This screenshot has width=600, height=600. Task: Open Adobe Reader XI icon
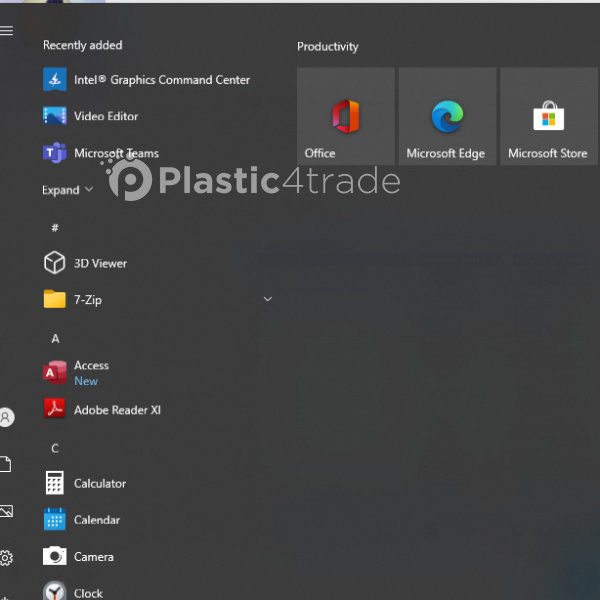55,409
